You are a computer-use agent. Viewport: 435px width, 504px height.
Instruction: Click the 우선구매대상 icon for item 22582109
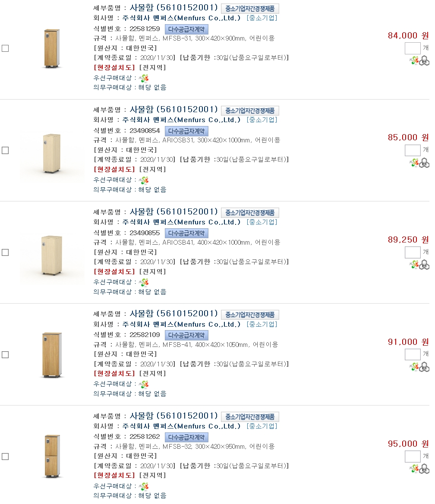pos(144,384)
